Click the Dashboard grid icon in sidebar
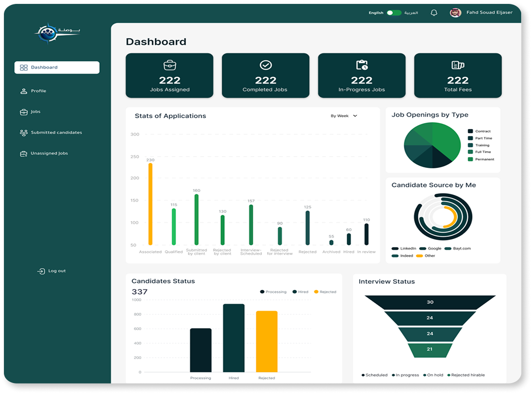The image size is (532, 394). [x=24, y=68]
